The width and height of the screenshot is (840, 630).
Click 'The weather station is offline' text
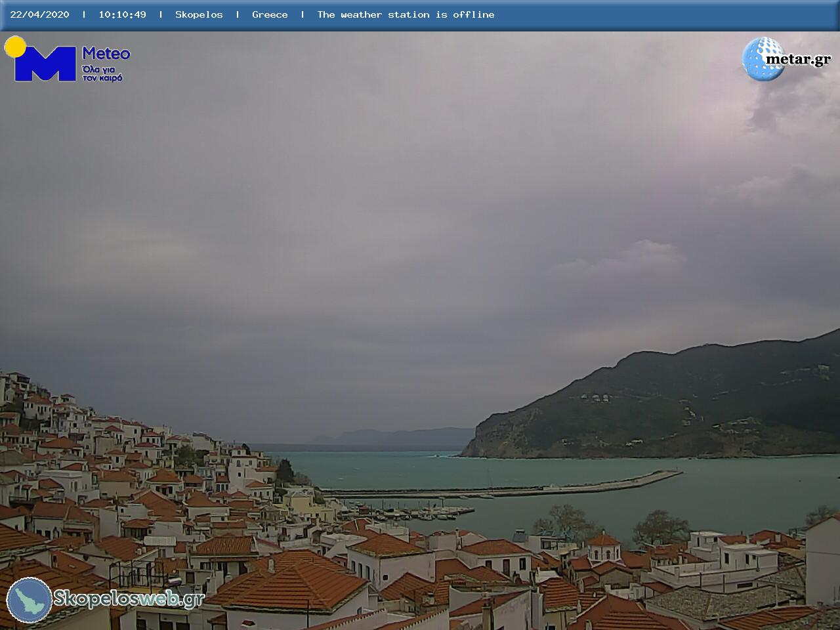(x=406, y=14)
